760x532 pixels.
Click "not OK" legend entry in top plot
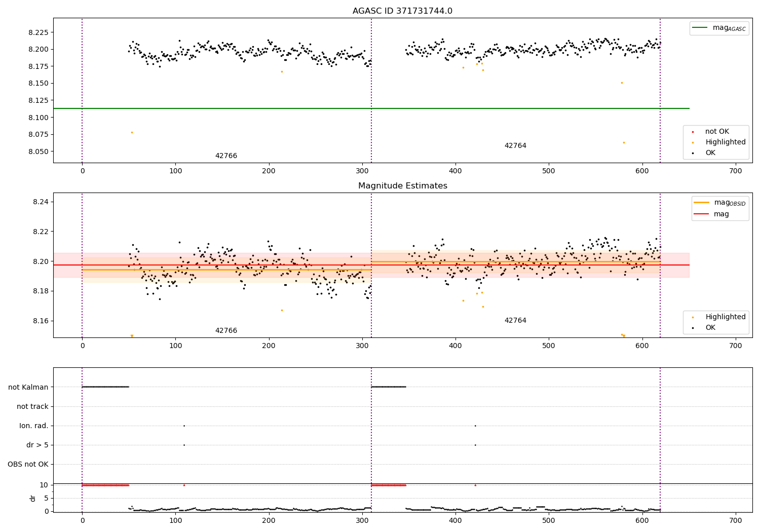tap(717, 132)
